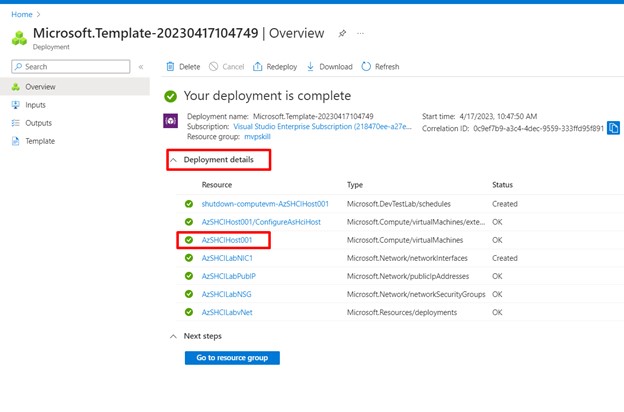The height and width of the screenshot is (412, 624).
Task: Select Overview in the left menu
Action: (75, 87)
